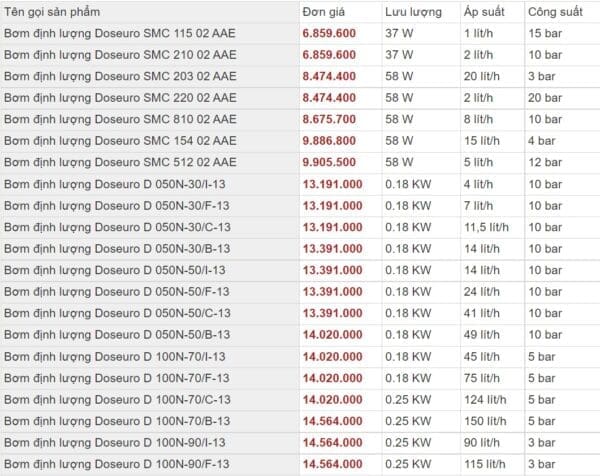The width and height of the screenshot is (600, 476).
Task: Click the "Tên gọi sản phẩm" column header
Action: click(x=56, y=11)
